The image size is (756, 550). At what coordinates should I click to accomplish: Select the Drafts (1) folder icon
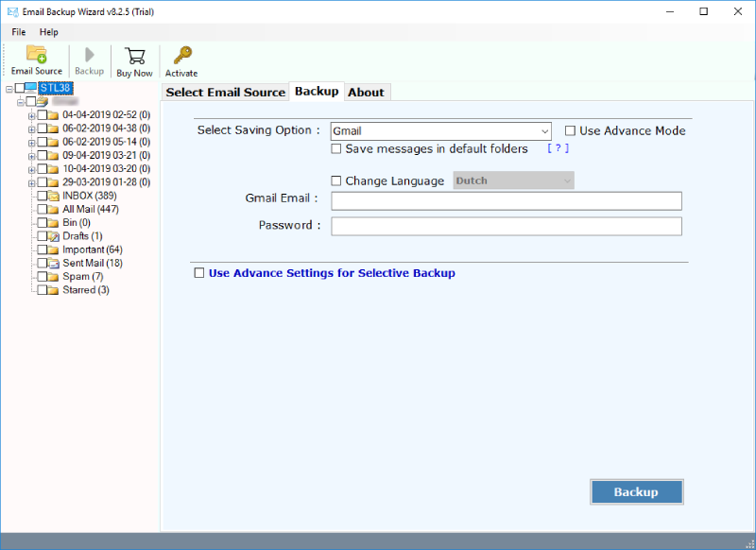[x=54, y=236]
